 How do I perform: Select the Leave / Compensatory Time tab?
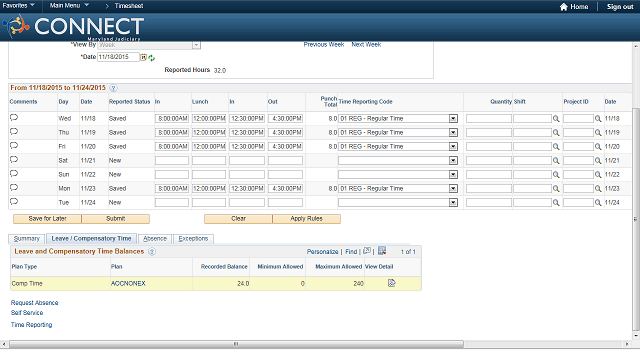pyautogui.click(x=91, y=238)
